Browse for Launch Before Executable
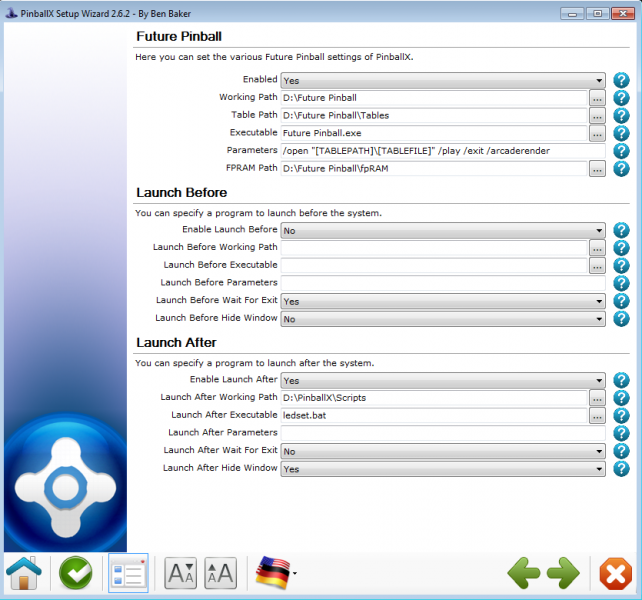 pos(597,265)
